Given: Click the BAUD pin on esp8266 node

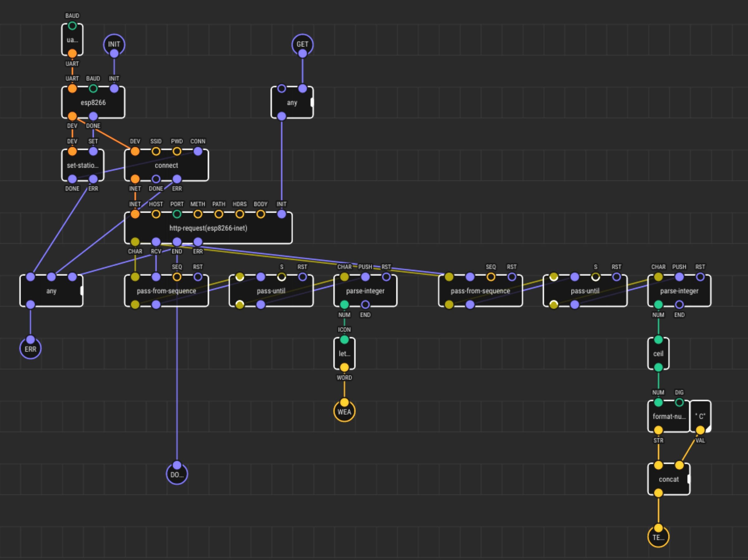Looking at the screenshot, I should click(93, 88).
